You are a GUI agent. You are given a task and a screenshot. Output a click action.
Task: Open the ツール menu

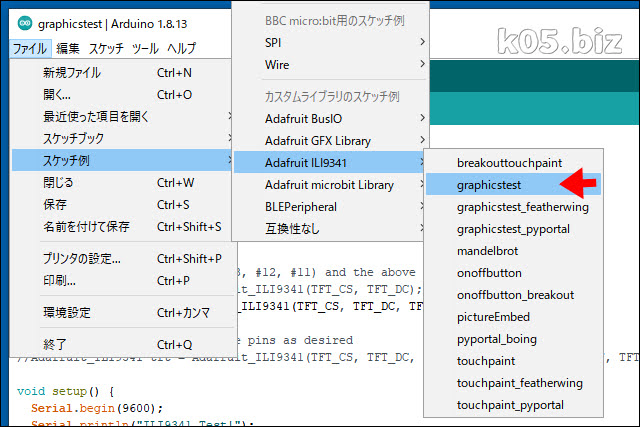(x=145, y=49)
